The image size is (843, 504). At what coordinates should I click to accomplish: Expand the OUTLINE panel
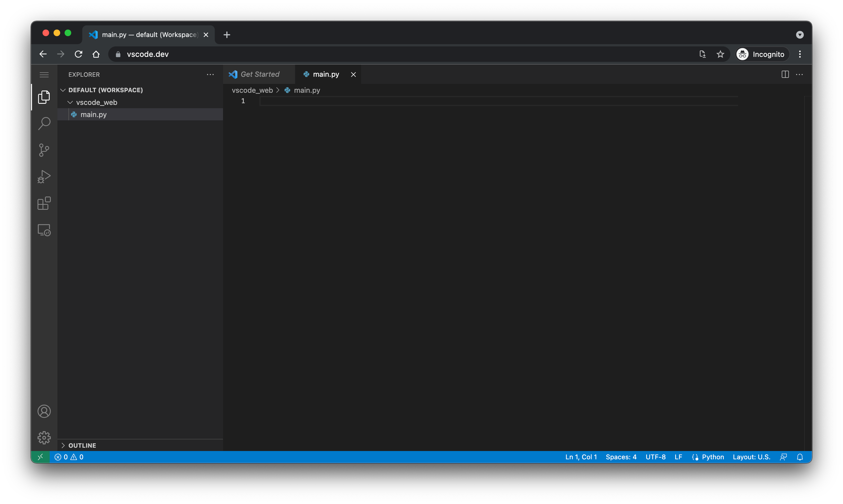pos(82,445)
